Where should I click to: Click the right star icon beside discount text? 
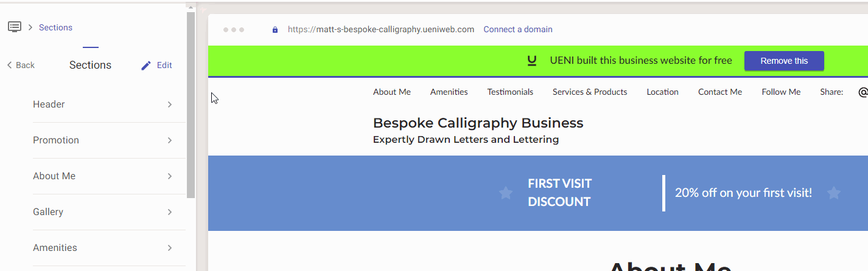tap(834, 193)
